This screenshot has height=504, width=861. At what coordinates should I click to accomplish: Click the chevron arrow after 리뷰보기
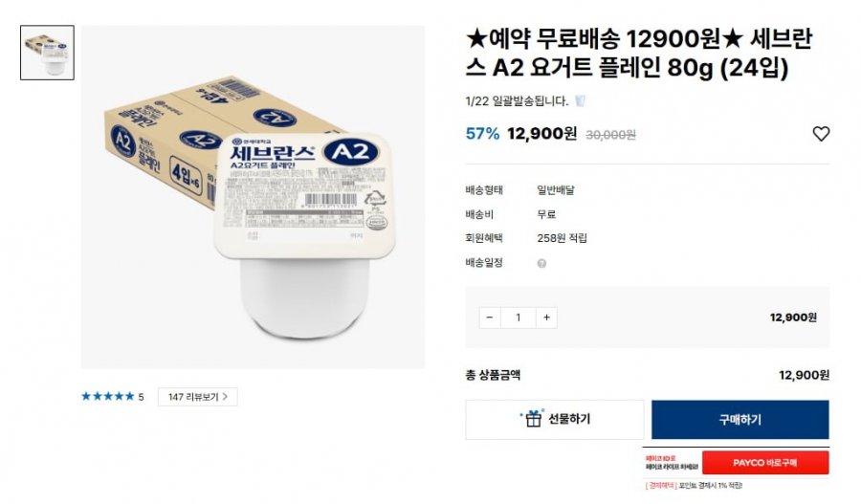click(225, 396)
